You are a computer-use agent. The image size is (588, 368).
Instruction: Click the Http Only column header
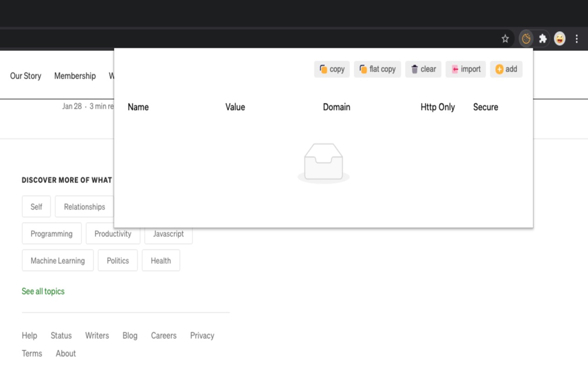tap(438, 107)
